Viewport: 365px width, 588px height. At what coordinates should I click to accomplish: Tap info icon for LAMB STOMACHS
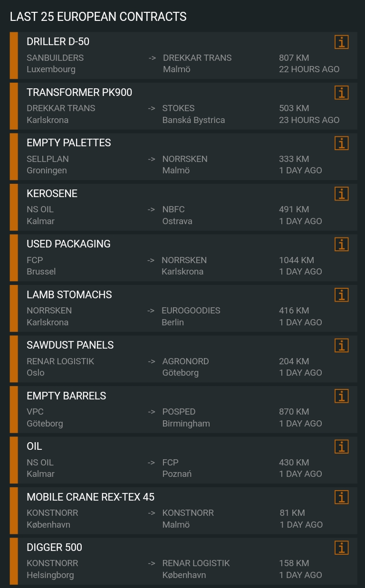point(341,295)
